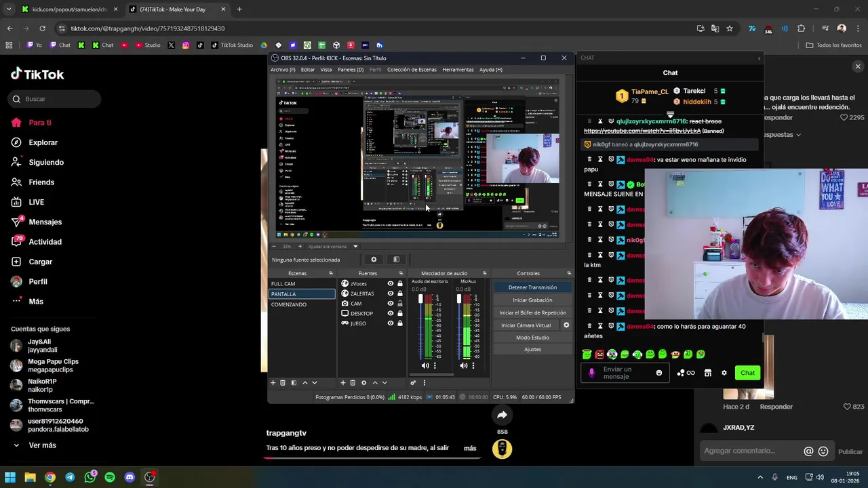Open Audio del escritorio options menu dots
Viewport: 868px width, 488px height.
(x=435, y=365)
